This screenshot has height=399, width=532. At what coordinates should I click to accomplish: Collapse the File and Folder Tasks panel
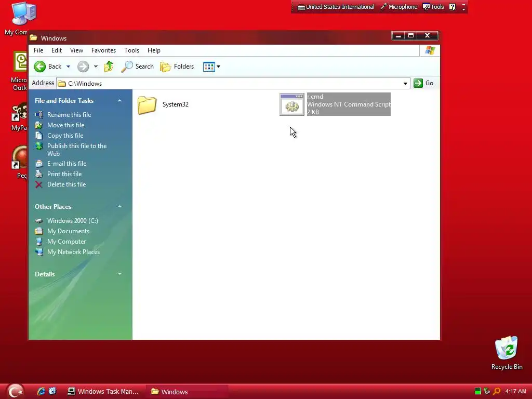pos(120,101)
